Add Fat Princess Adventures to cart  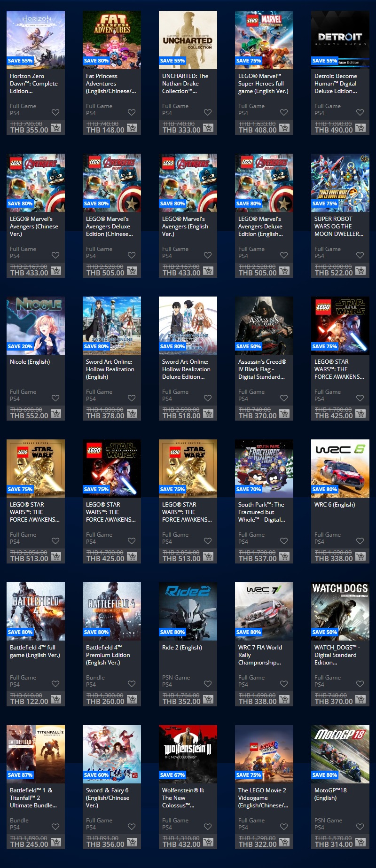click(132, 128)
